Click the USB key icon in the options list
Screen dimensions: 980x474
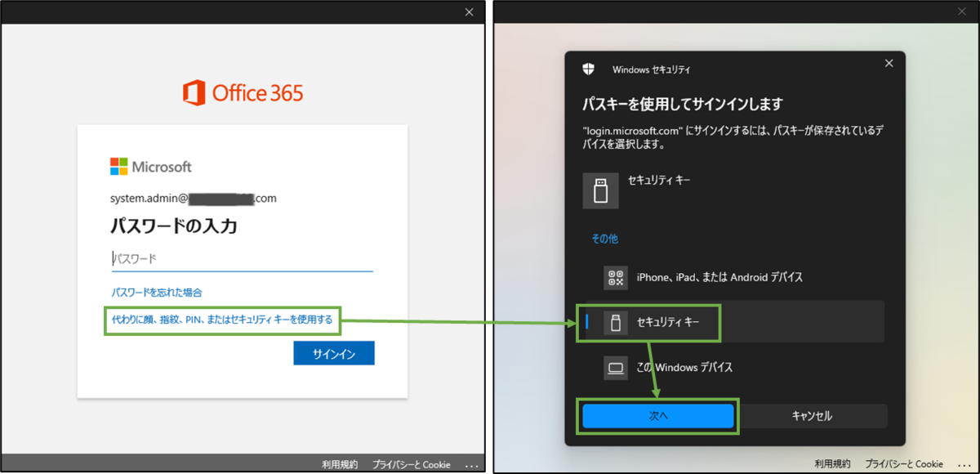(616, 323)
